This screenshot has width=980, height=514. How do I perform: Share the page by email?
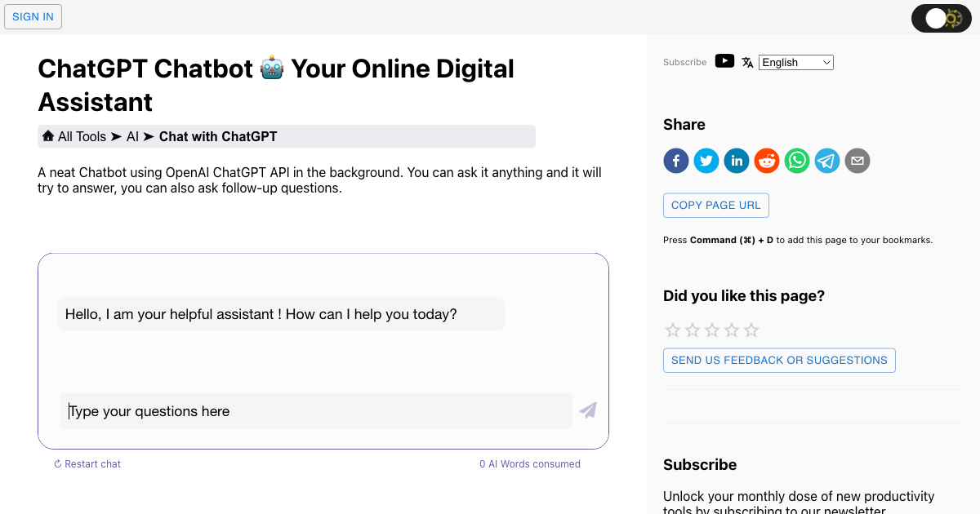coord(857,161)
